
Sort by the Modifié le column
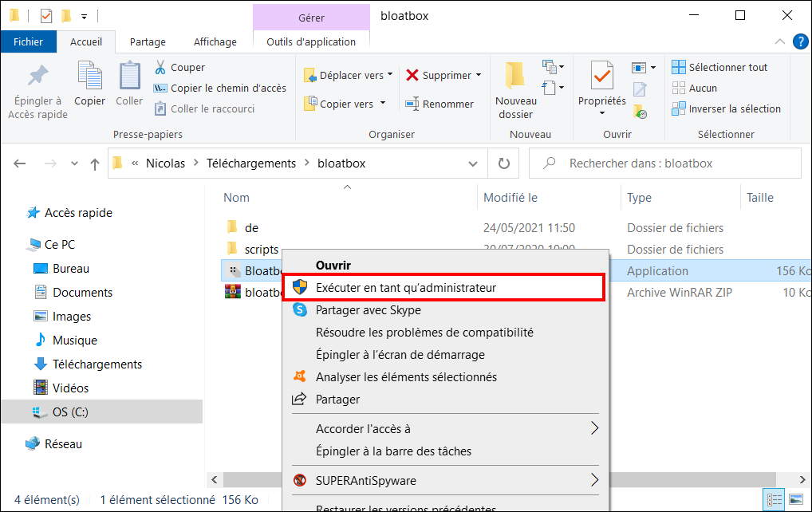tap(510, 198)
